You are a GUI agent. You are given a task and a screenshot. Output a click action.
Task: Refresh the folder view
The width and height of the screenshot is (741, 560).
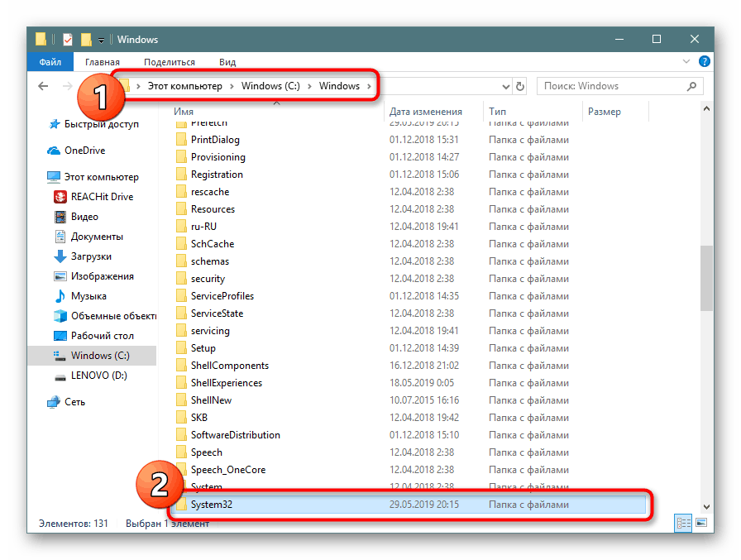tap(520, 87)
